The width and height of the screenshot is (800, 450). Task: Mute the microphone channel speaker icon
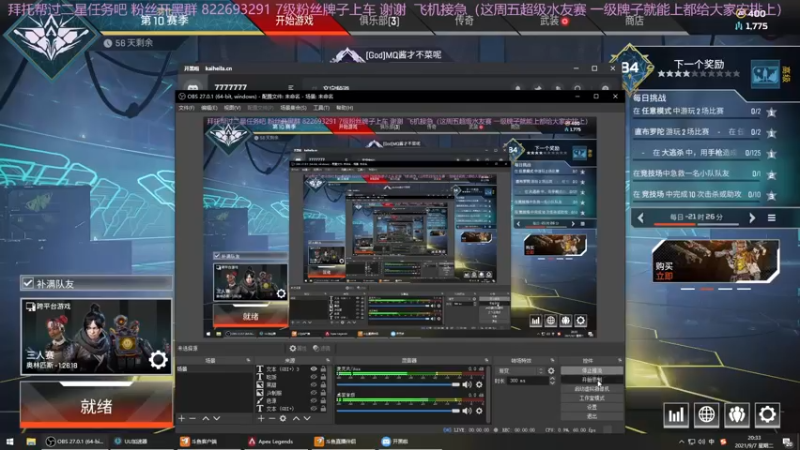[466, 384]
